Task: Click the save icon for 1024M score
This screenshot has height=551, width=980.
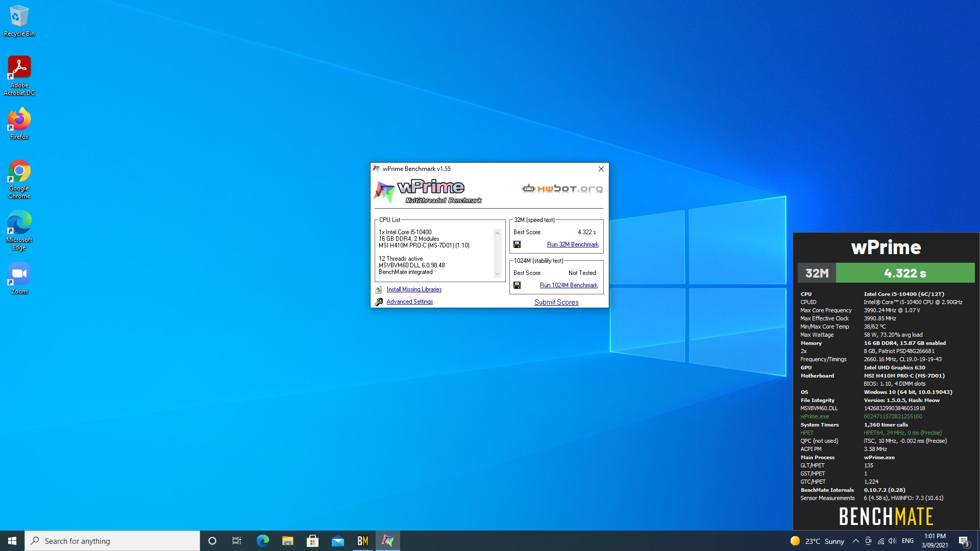Action: point(517,285)
